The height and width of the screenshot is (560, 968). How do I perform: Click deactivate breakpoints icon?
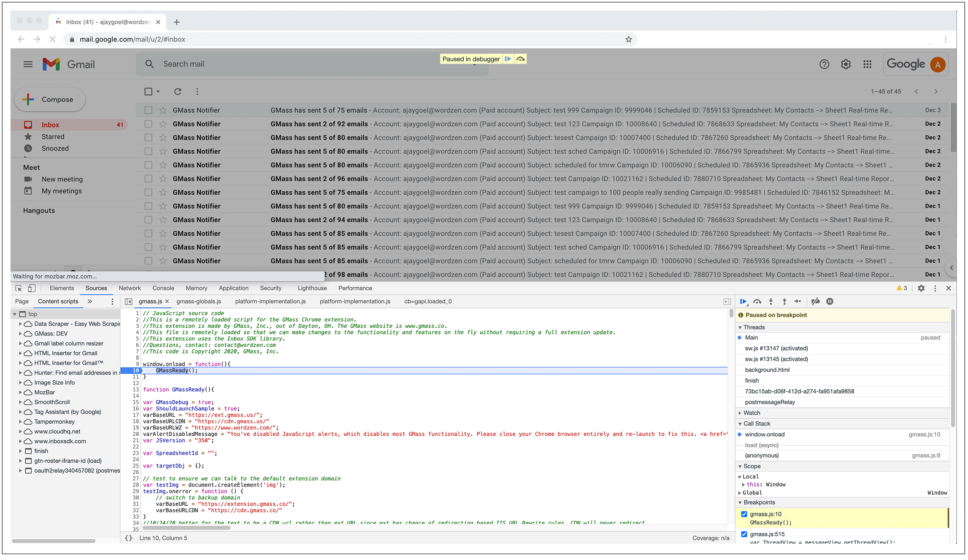(x=815, y=302)
